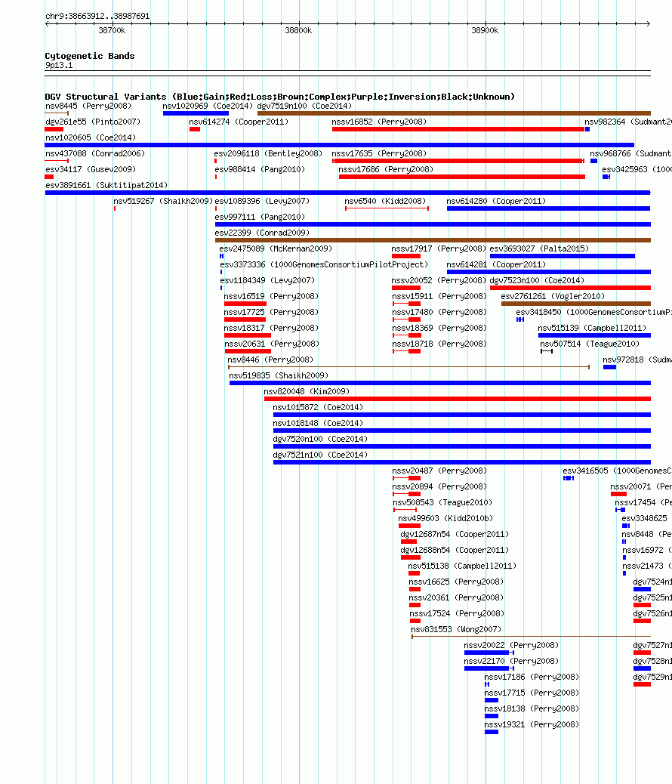The height and width of the screenshot is (784, 672).
Task: Click nsv614274 (Cooper2011) red loss marker
Action: click(195, 129)
